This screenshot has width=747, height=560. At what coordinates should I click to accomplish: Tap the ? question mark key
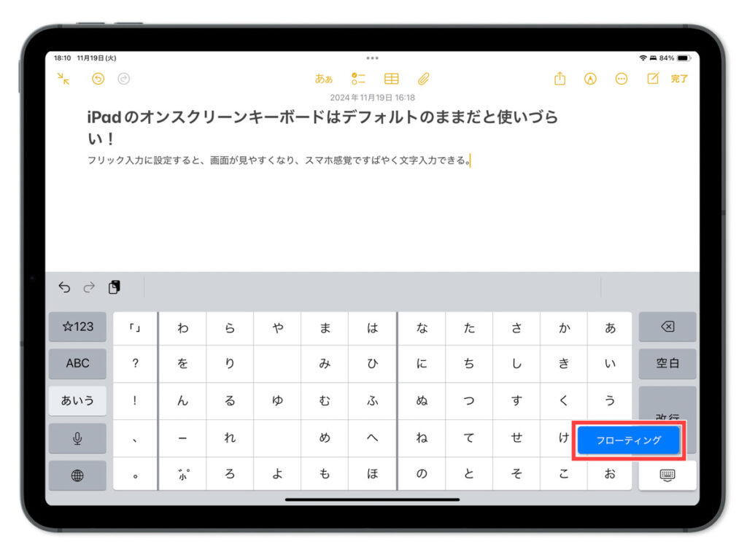135,364
